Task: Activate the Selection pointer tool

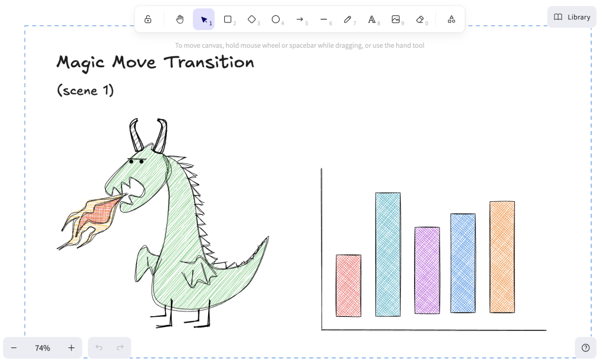Action: tap(203, 19)
